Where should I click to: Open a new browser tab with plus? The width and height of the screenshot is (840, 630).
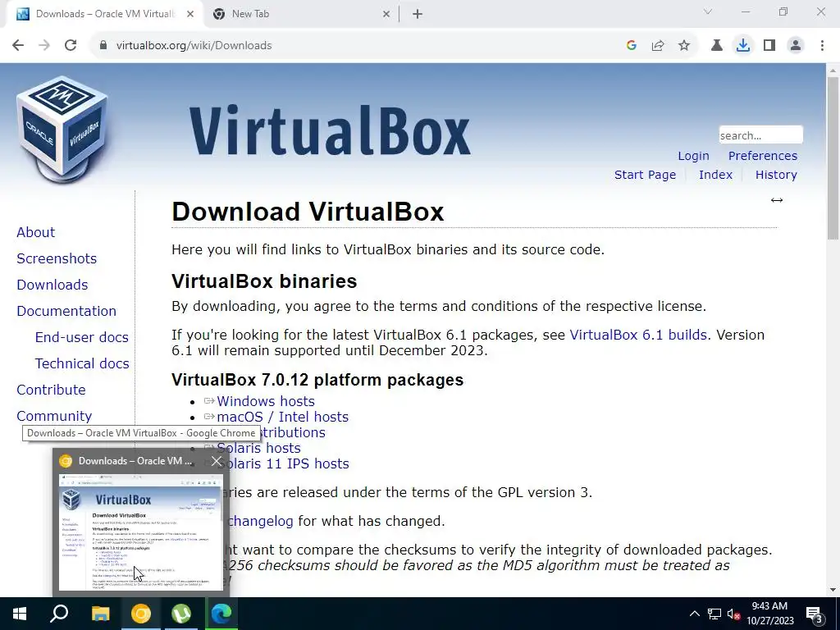pyautogui.click(x=418, y=15)
